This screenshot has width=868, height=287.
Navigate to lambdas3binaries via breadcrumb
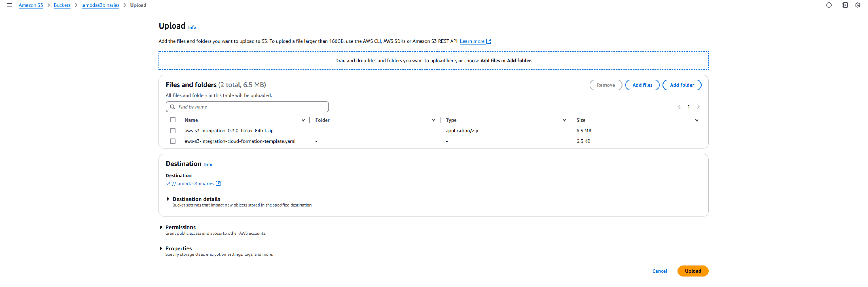point(100,5)
